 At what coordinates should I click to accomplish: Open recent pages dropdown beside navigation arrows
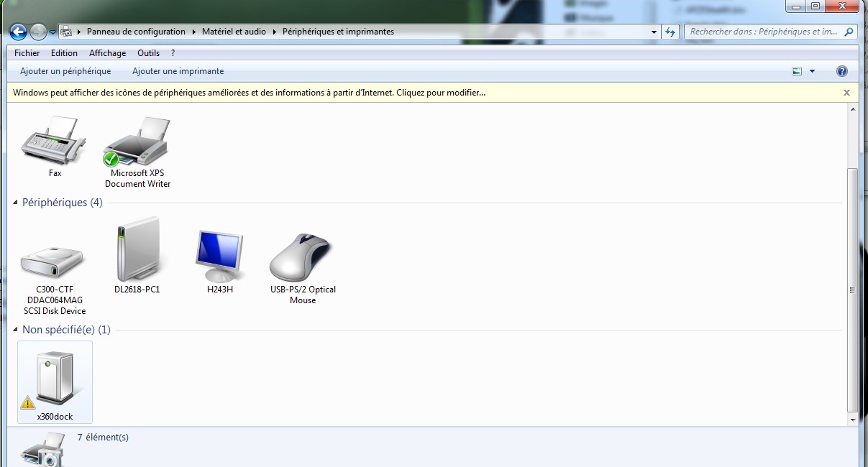(52, 32)
